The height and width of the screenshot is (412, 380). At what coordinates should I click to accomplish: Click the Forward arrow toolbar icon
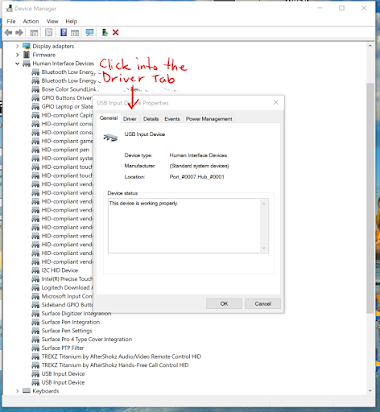[19, 32]
